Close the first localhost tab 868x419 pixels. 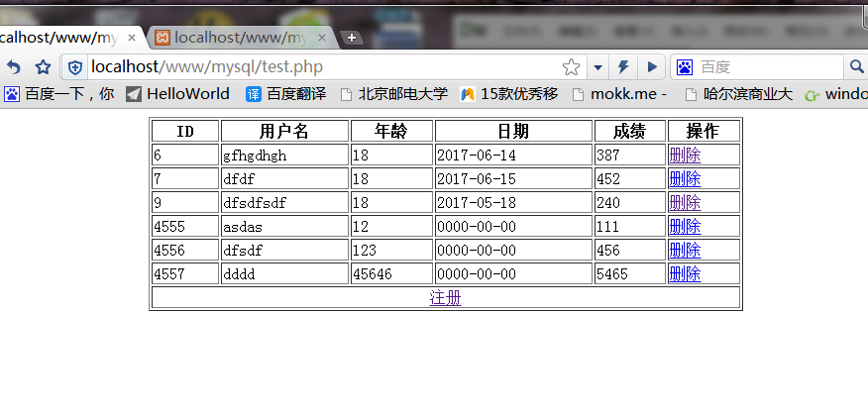[x=131, y=38]
